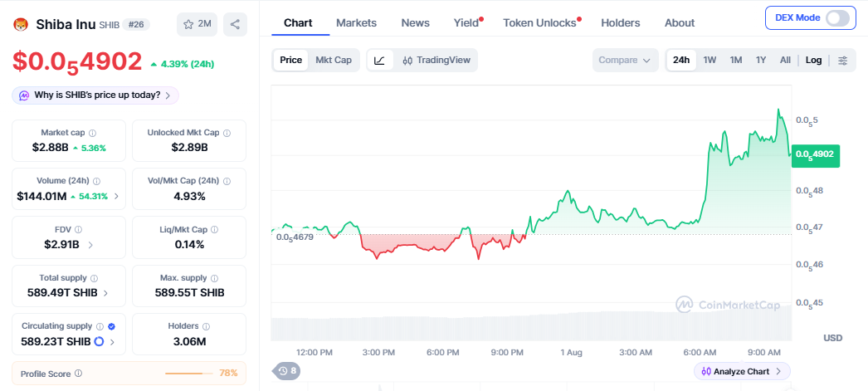
Task: Open the chart events clock badge 8
Action: click(287, 371)
